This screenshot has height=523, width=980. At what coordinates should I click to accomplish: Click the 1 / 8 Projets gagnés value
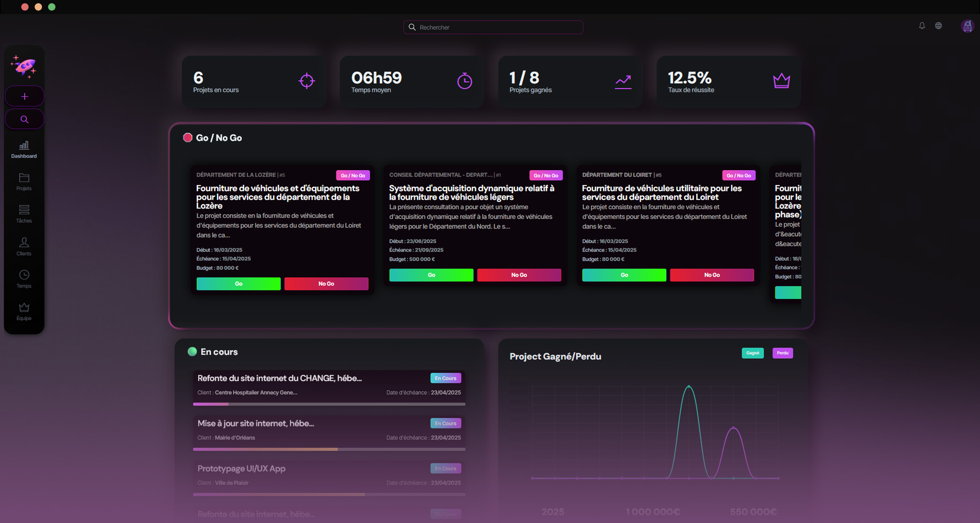524,77
